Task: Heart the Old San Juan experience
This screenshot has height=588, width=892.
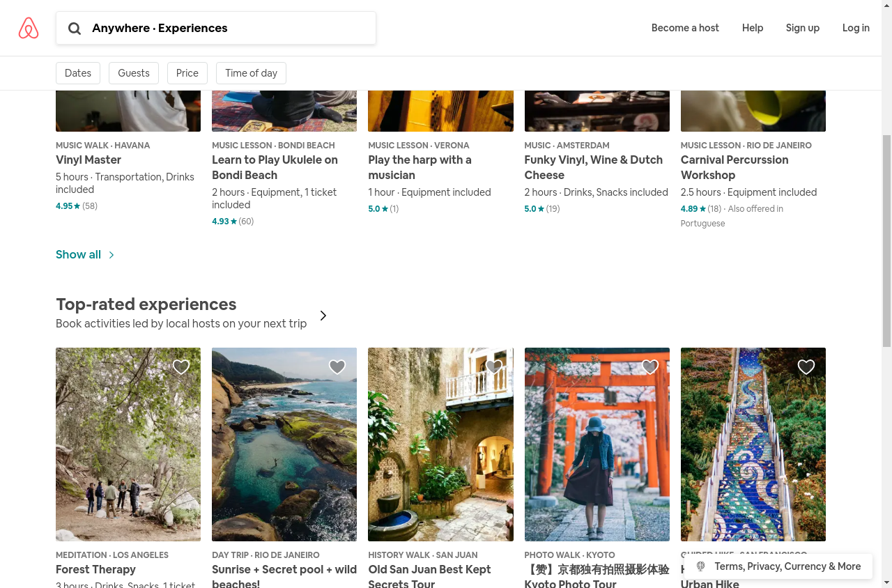Action: tap(493, 367)
